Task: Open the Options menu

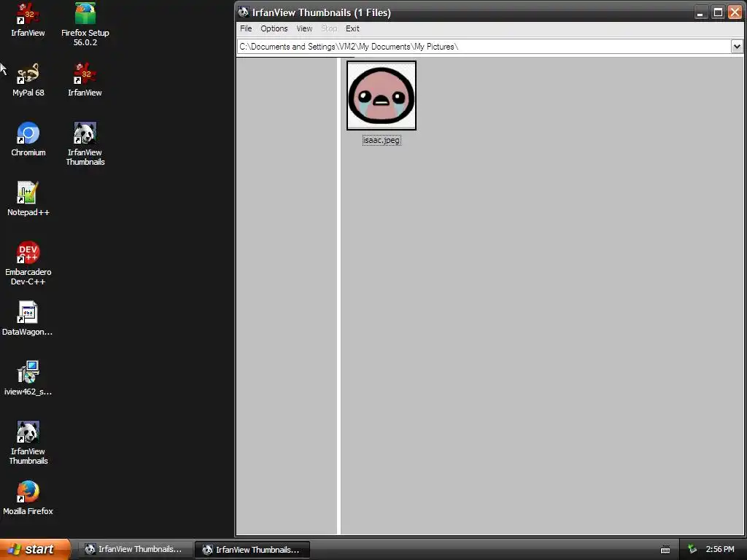Action: (274, 28)
